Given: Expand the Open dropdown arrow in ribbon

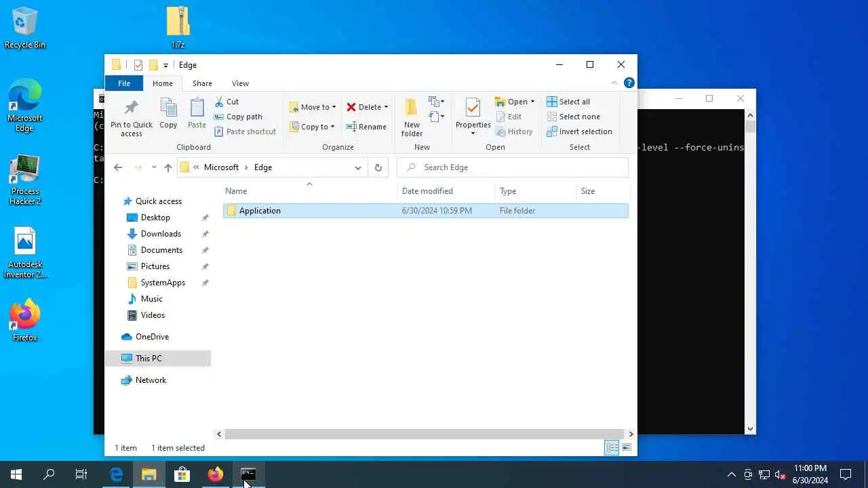Looking at the screenshot, I should [x=532, y=102].
